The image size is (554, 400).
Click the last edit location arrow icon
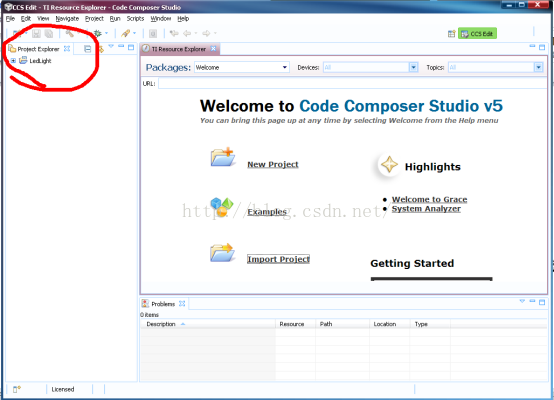174,34
